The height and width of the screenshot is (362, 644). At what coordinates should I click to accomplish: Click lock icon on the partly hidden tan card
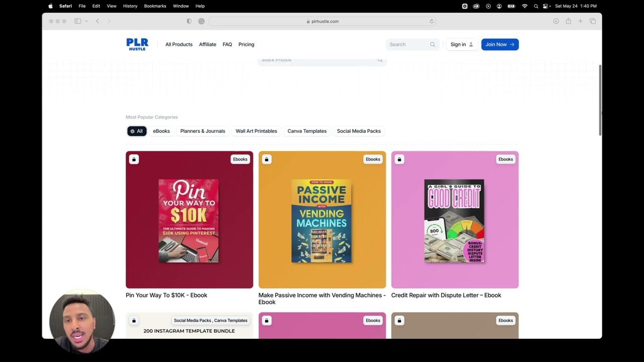tap(399, 320)
